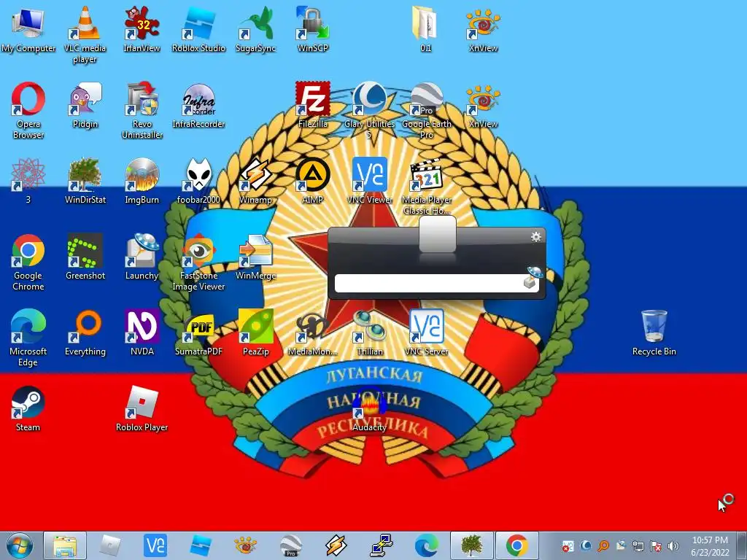Select WinMerge desktop shortcut

coord(256,257)
